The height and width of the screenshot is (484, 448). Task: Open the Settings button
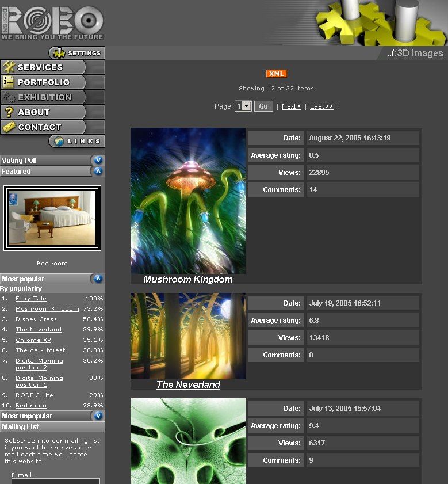(x=76, y=53)
